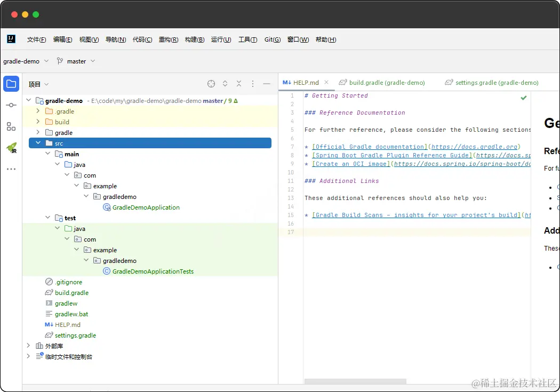Click the Create an OCI image link
This screenshot has height=392, width=560.
351,164
